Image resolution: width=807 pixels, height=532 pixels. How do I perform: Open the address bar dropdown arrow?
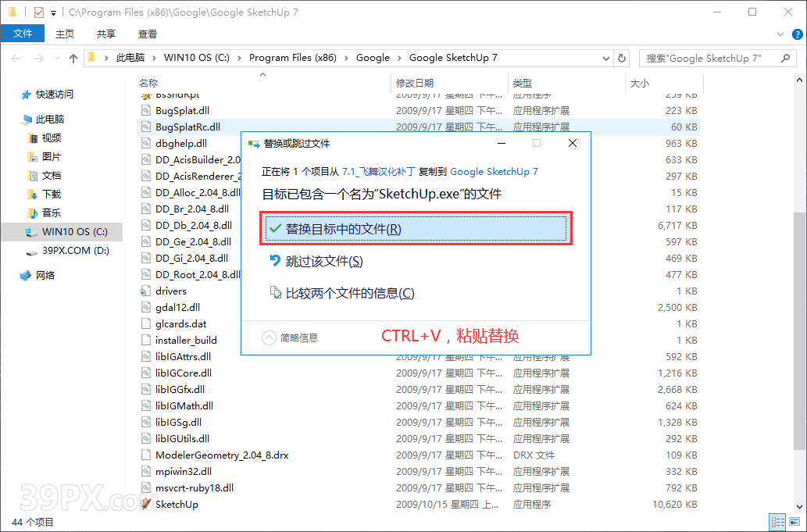coord(605,57)
